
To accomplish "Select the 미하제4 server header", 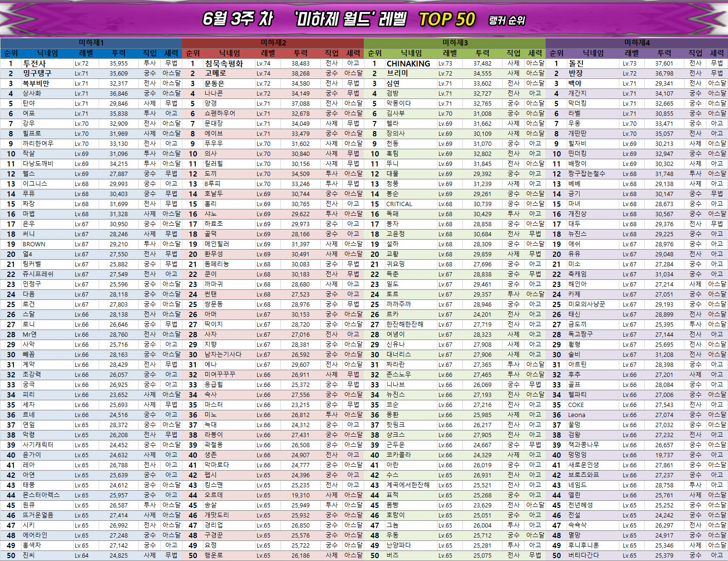I will [637, 43].
